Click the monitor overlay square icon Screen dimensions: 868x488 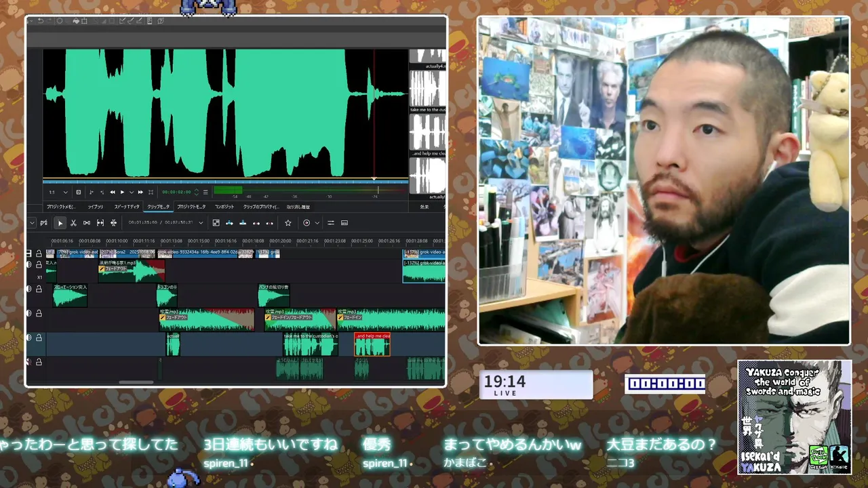point(78,192)
